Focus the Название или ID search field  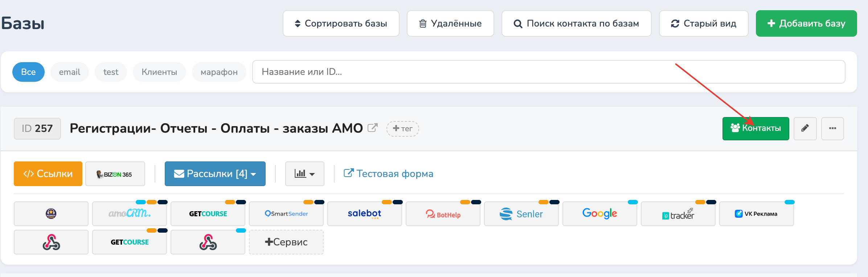548,72
